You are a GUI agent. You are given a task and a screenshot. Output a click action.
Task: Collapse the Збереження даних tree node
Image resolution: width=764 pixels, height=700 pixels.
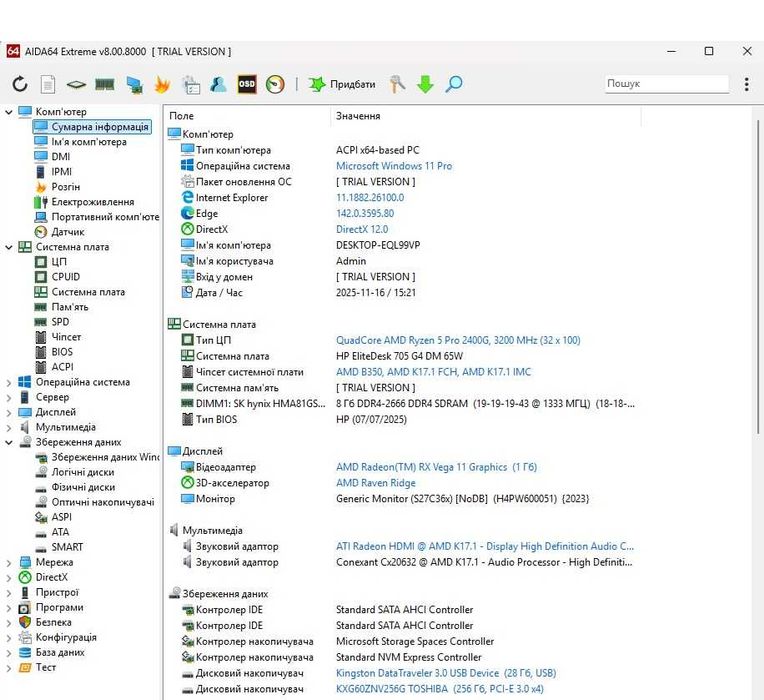pyautogui.click(x=9, y=443)
